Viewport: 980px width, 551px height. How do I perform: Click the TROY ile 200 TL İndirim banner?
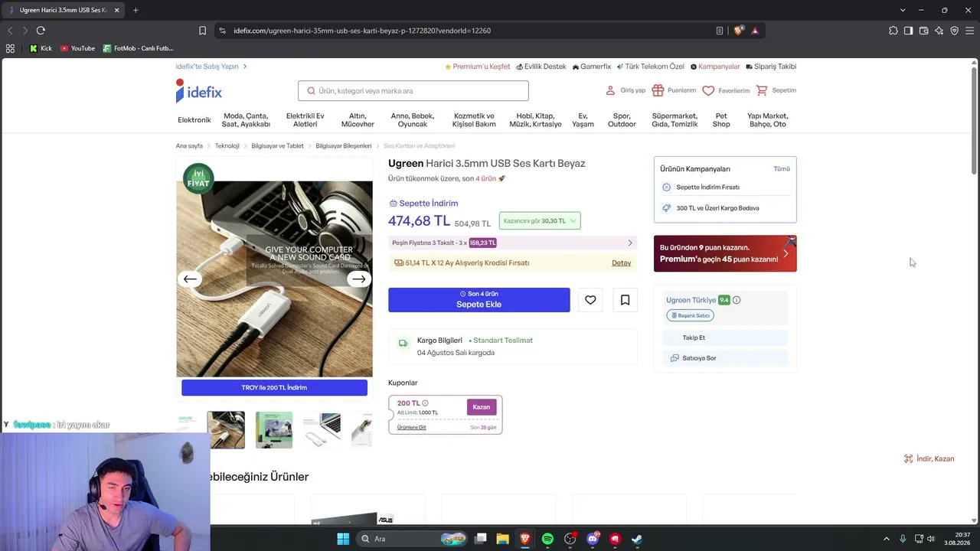[x=274, y=388]
